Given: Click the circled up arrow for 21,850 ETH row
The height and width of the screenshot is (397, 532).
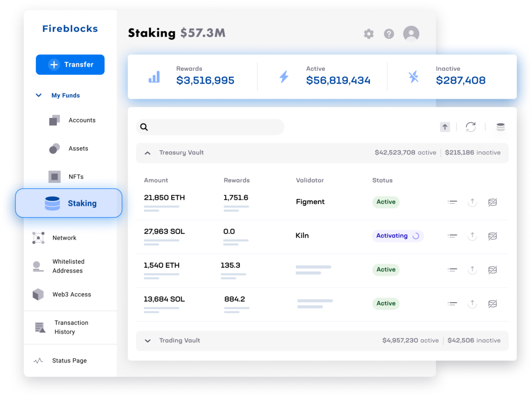Looking at the screenshot, I should [x=472, y=202].
